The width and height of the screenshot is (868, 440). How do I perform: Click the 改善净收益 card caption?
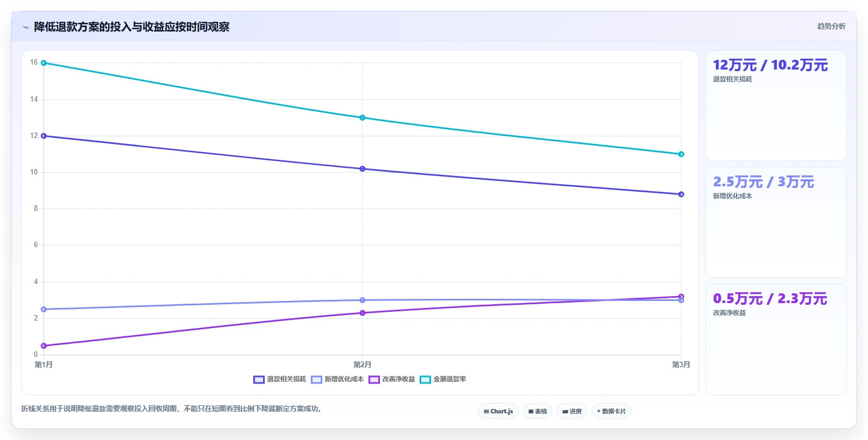coord(729,313)
